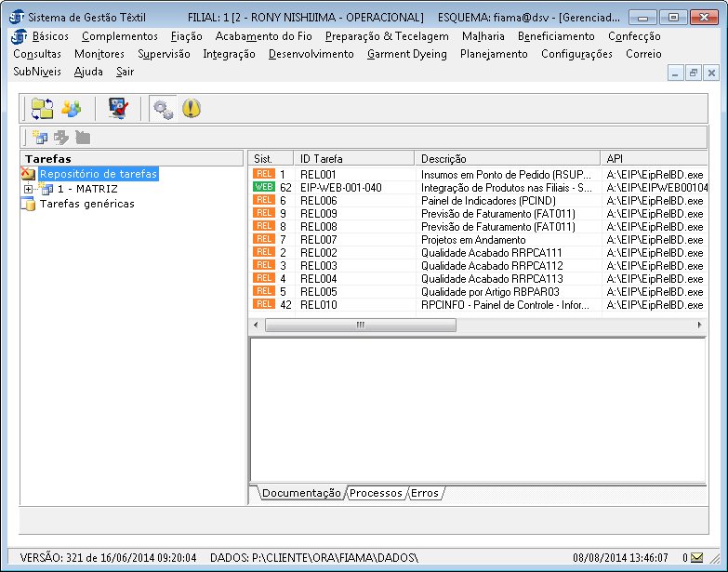Switch to the Erros tab
The height and width of the screenshot is (572, 728).
tap(424, 493)
